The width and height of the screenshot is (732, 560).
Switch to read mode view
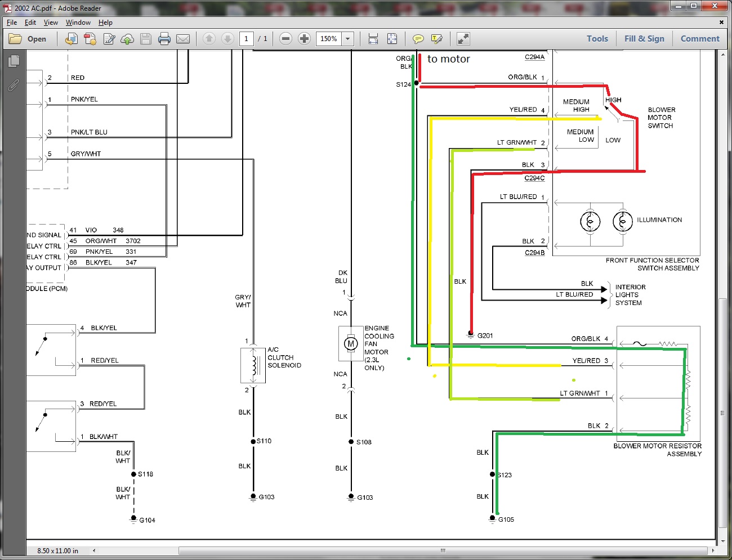click(463, 39)
